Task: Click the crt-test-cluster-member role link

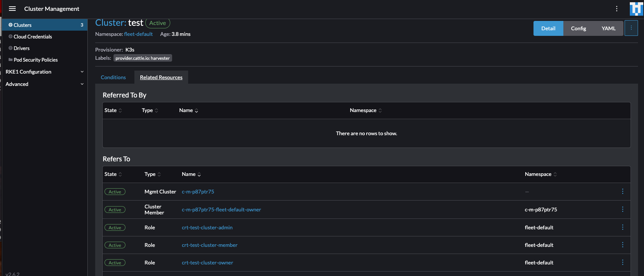Action: pos(209,245)
